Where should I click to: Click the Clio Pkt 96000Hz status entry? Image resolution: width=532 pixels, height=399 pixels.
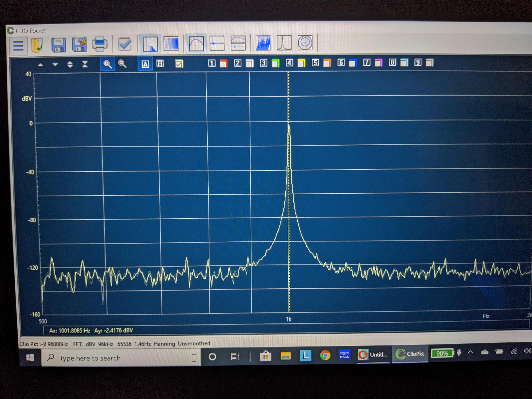[44, 344]
